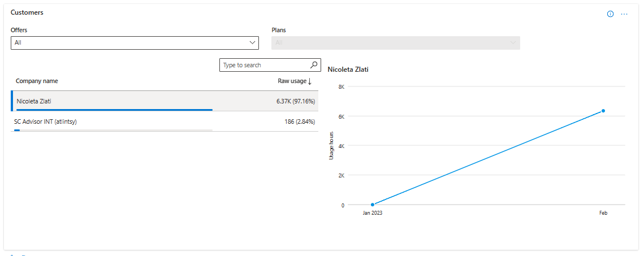This screenshot has width=644, height=256.
Task: Click Nicoleta Zlati usage progress bar
Action: coord(113,110)
